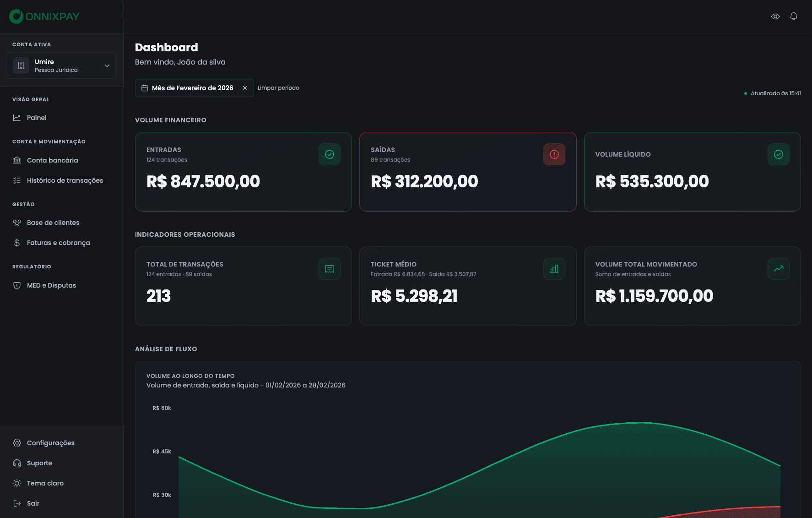Click the R$ 847.500,00 value

203,181
